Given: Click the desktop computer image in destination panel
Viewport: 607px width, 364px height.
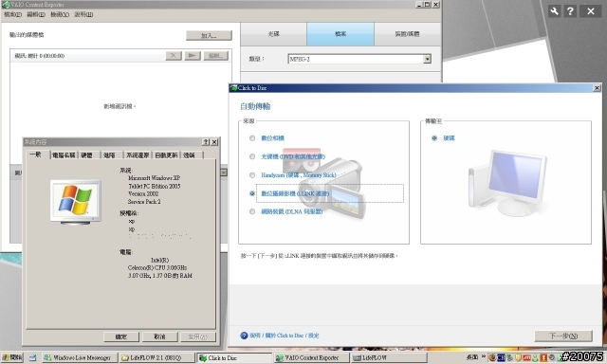Looking at the screenshot, I should (507, 183).
